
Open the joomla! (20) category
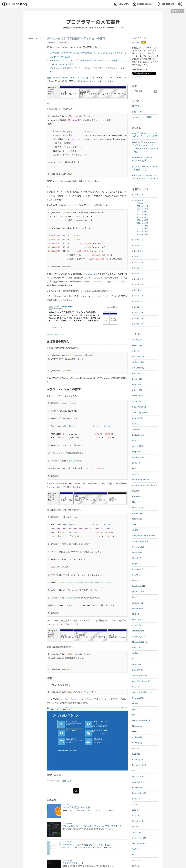(138, 592)
